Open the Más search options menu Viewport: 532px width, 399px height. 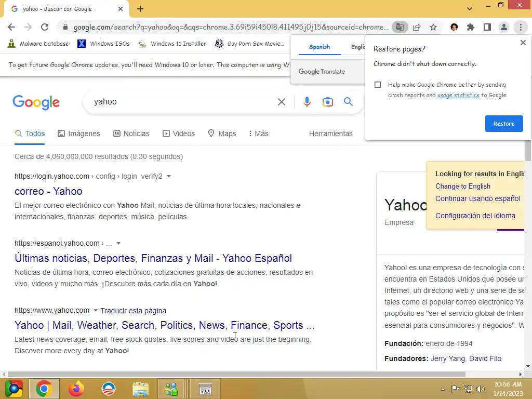[x=258, y=134]
